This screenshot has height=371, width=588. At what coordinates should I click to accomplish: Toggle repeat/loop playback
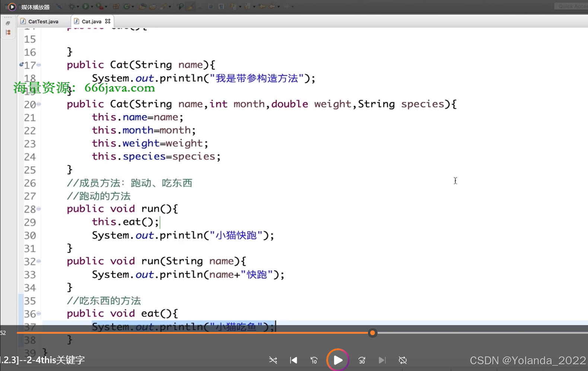click(x=403, y=360)
